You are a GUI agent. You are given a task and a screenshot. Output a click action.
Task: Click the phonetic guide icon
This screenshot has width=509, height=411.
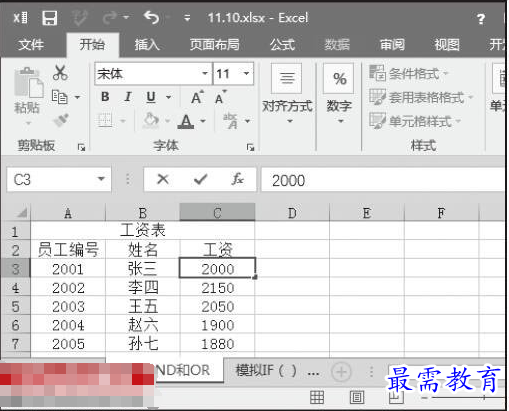[x=231, y=121]
